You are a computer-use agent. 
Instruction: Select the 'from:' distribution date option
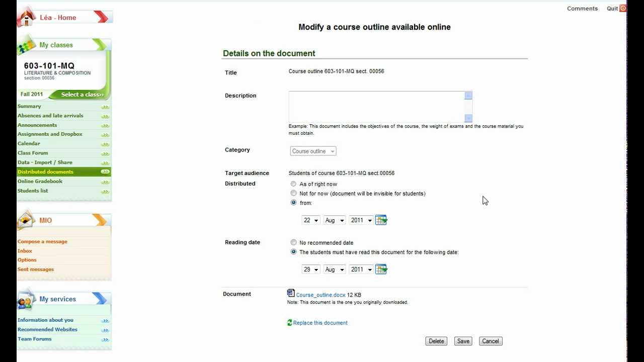click(x=293, y=203)
